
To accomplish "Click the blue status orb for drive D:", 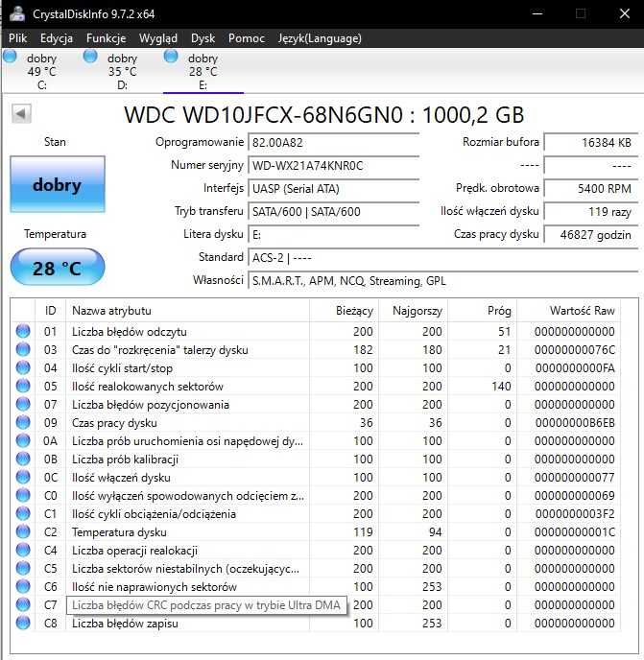I will (90, 57).
